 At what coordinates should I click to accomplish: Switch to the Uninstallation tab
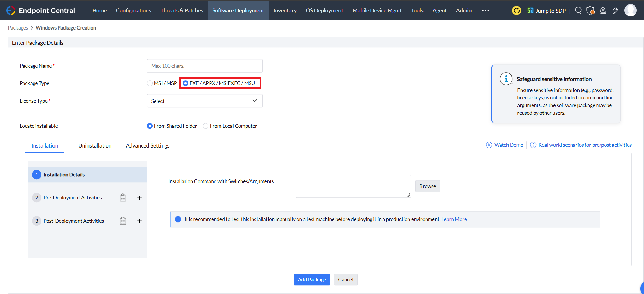[x=95, y=146]
